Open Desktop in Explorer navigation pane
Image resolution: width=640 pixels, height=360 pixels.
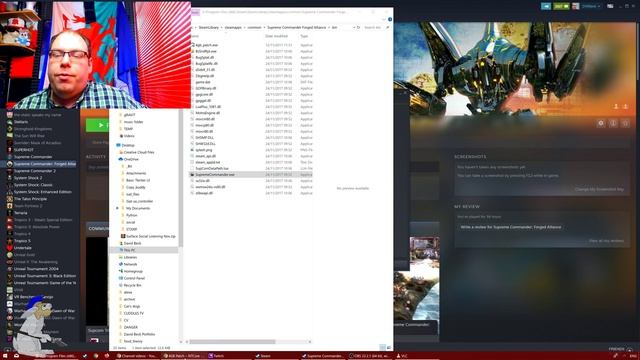tap(128, 145)
